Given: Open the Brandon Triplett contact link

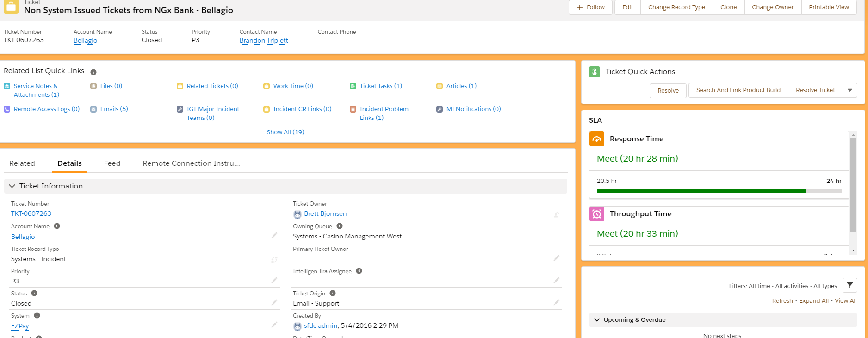Looking at the screenshot, I should pyautogui.click(x=264, y=40).
